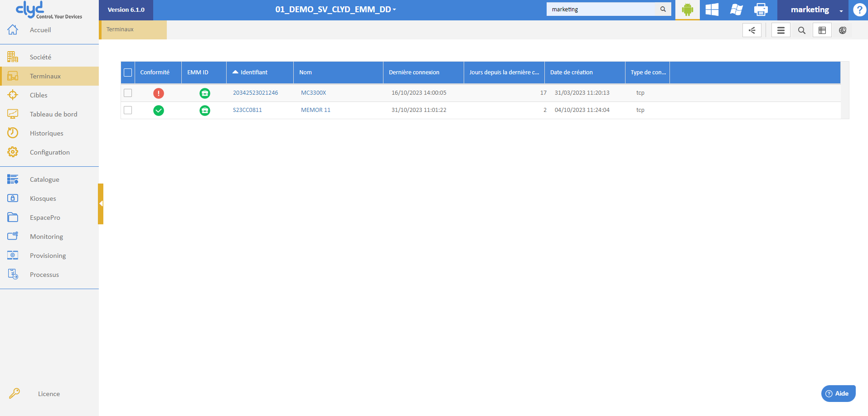
Task: Click creation date 04/10/2023 11:24:04
Action: [x=582, y=110]
